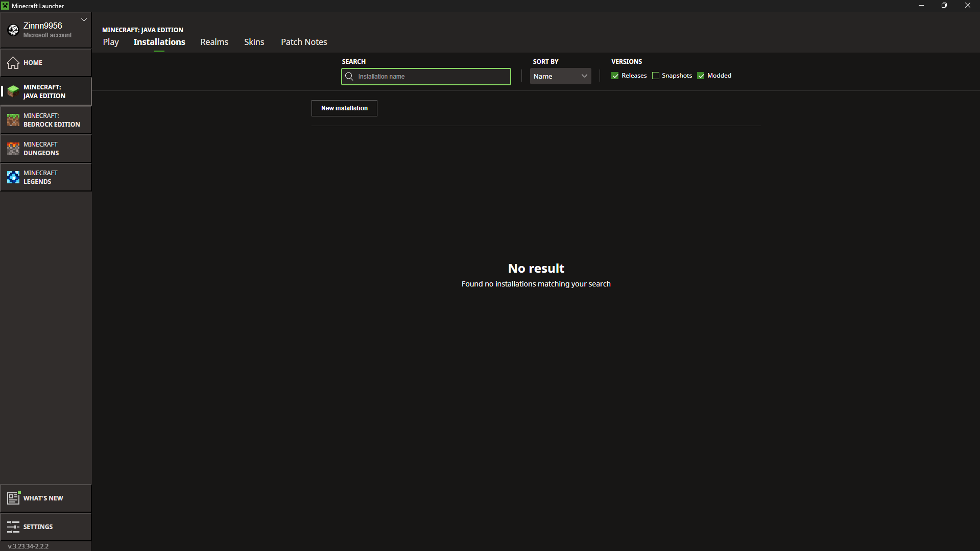Click the Zinnn9956 account avatar icon
The image size is (980, 551).
tap(13, 30)
